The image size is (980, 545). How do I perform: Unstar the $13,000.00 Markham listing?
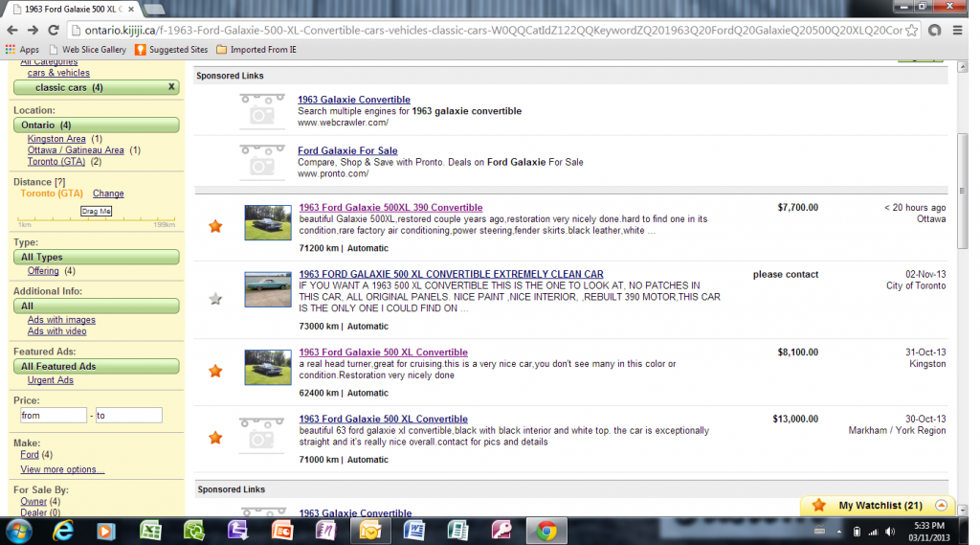(215, 438)
